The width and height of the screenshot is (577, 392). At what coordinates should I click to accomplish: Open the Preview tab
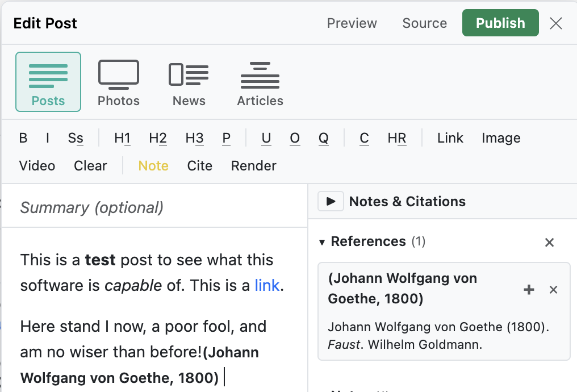352,23
